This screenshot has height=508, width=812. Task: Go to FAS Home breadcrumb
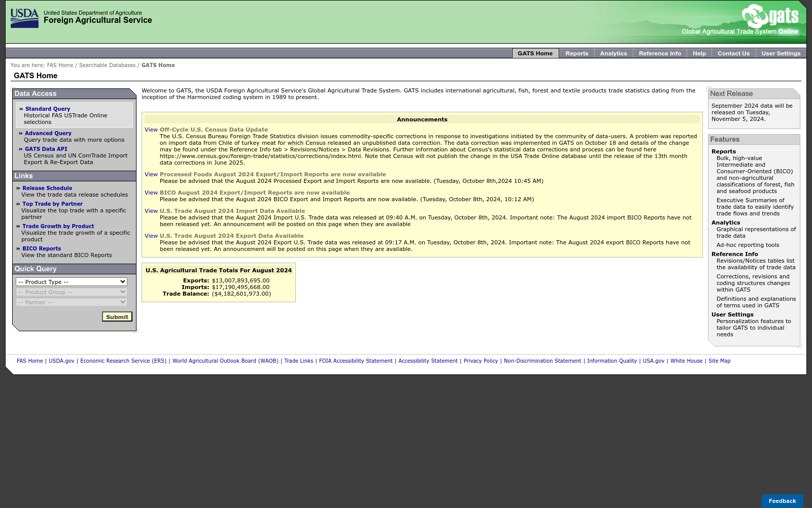[x=60, y=66]
